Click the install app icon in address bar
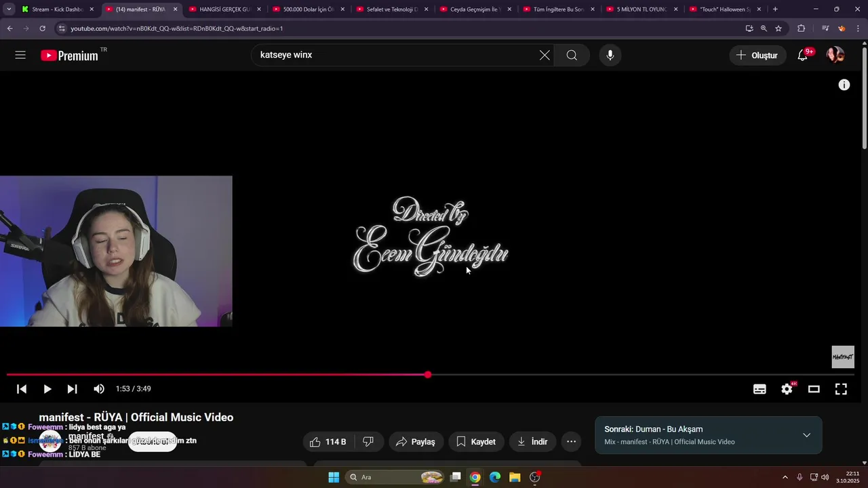Image resolution: width=868 pixels, height=488 pixels. click(x=749, y=28)
